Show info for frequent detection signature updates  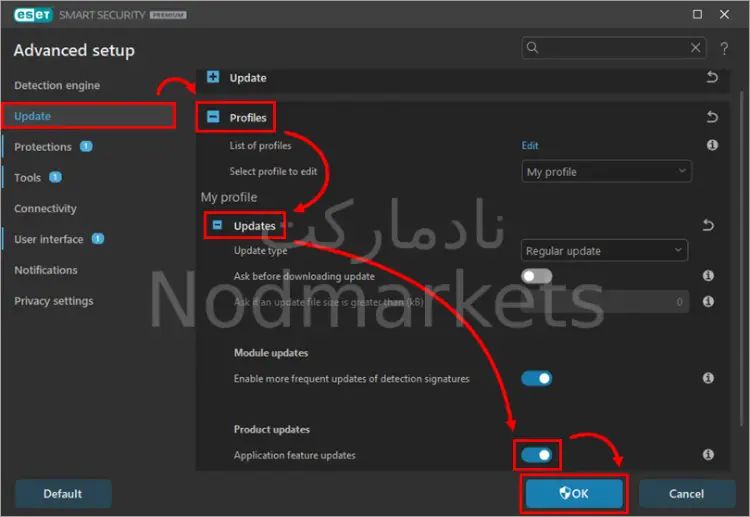708,378
